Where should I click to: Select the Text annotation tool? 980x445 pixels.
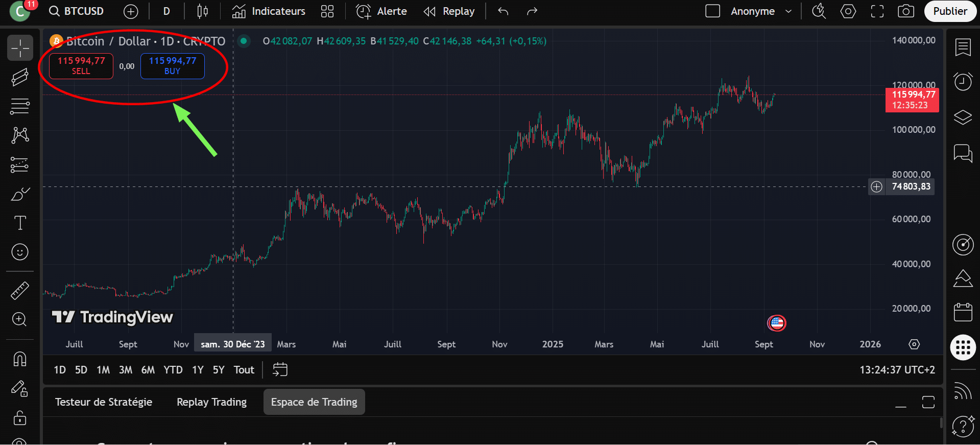tap(20, 223)
